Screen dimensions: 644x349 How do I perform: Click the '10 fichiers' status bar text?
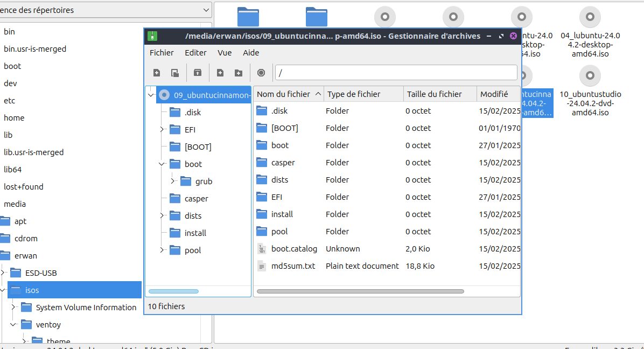(166, 306)
